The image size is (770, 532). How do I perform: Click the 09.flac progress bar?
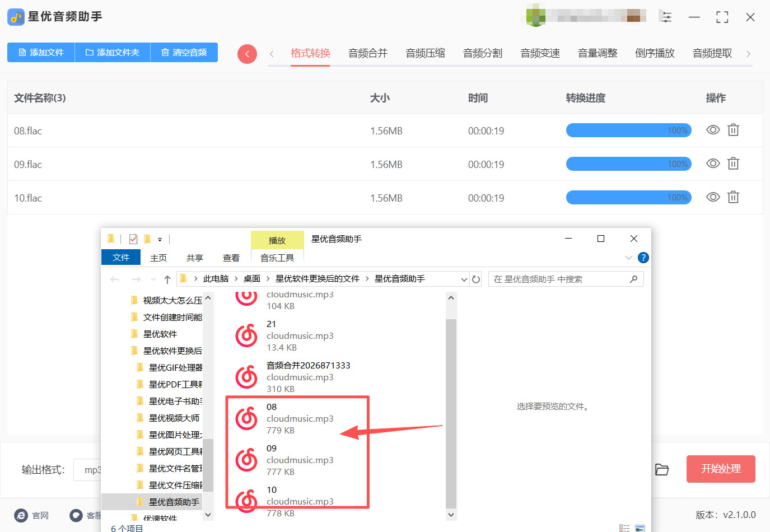click(x=629, y=164)
